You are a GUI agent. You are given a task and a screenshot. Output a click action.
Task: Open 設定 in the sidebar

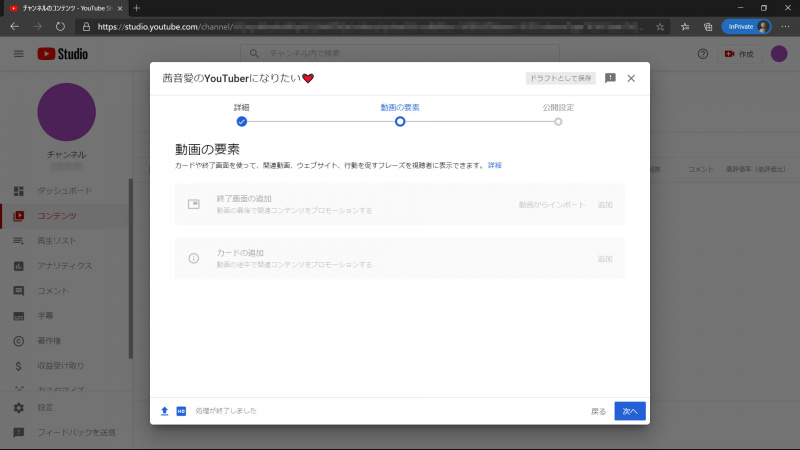coord(45,407)
